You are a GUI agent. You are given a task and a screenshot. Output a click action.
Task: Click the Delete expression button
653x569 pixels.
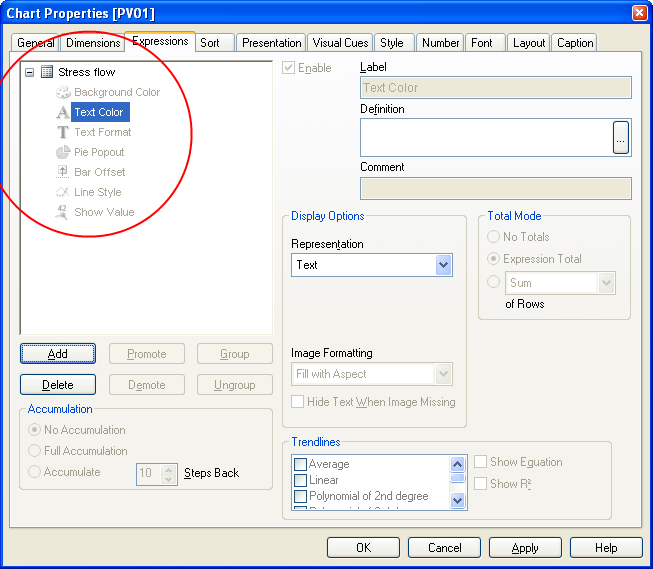click(x=58, y=384)
